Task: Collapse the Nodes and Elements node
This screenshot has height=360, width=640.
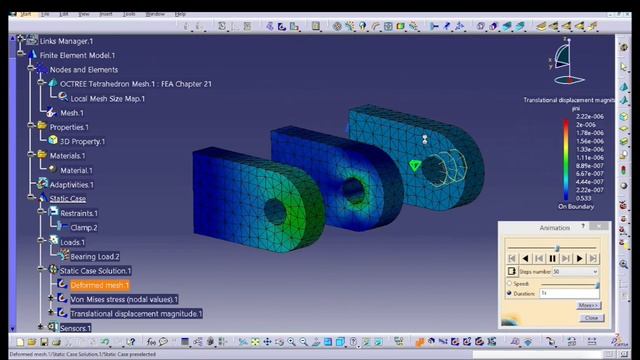Action: pyautogui.click(x=31, y=68)
